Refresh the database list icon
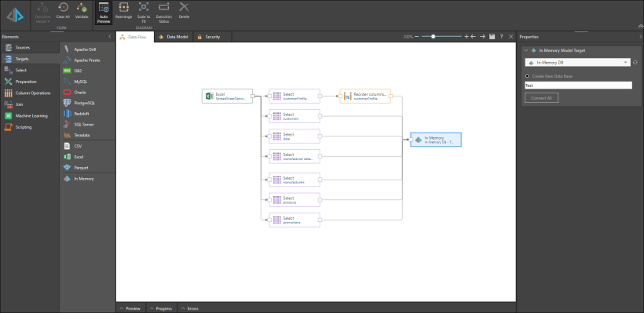The image size is (644, 313). pos(635,62)
